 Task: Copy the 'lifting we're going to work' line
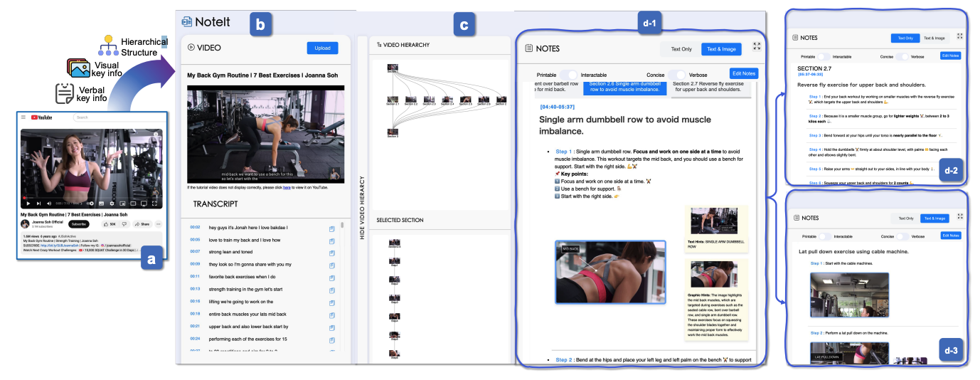pos(332,302)
